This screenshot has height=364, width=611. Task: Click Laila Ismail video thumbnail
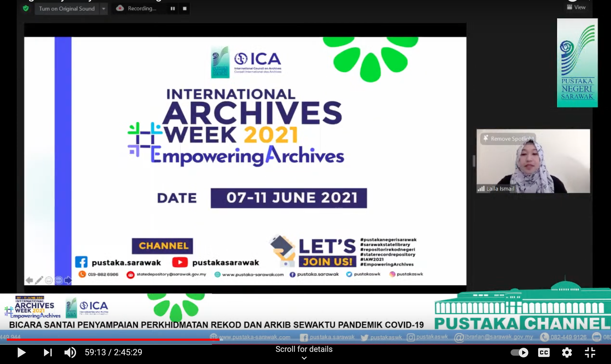coord(533,161)
